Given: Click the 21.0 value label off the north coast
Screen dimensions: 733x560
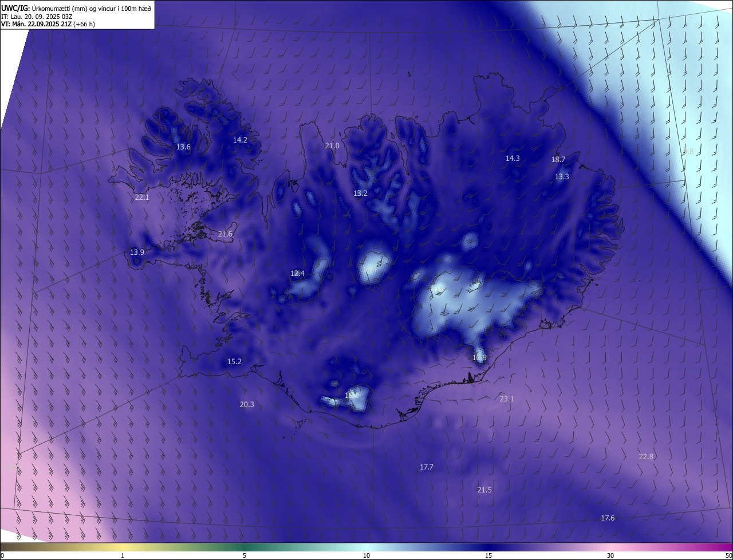Looking at the screenshot, I should 332,146.
